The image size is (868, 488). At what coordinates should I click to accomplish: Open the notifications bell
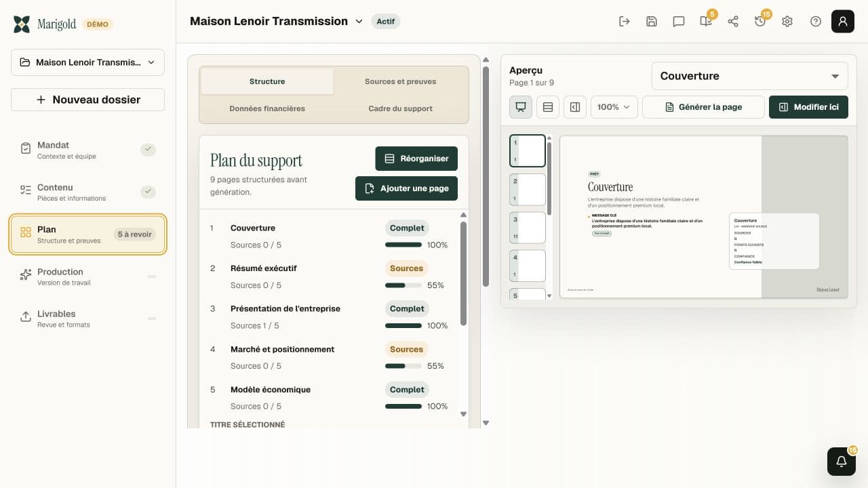(x=842, y=462)
